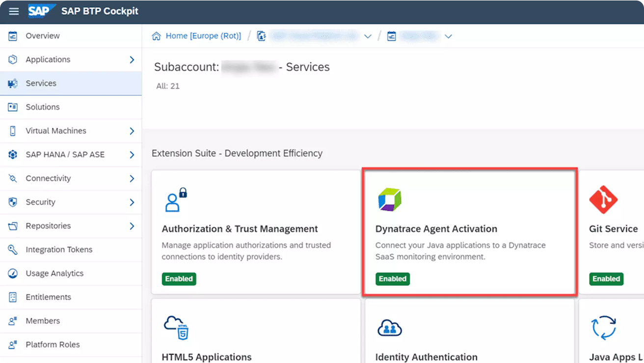Expand the Applications menu chevron
The image size is (644, 363).
[x=132, y=59]
